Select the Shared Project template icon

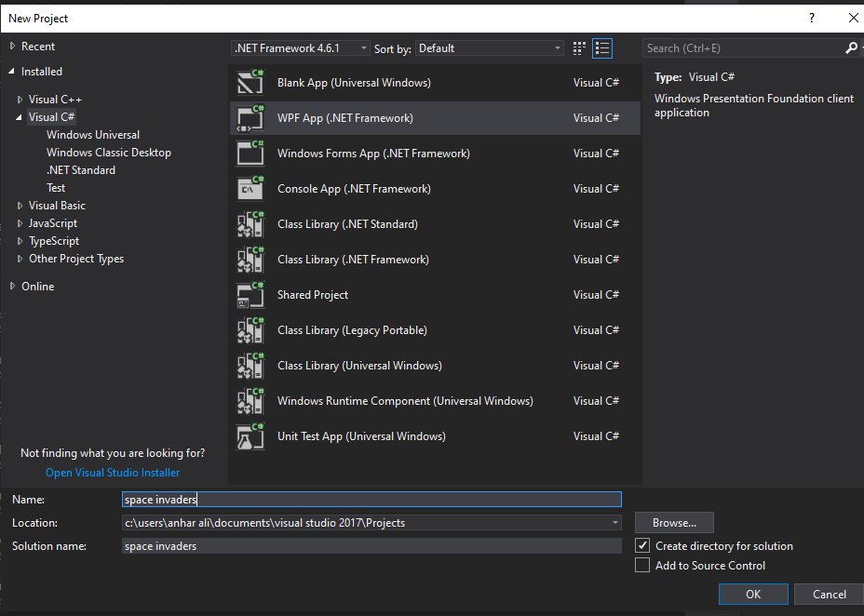(x=251, y=294)
